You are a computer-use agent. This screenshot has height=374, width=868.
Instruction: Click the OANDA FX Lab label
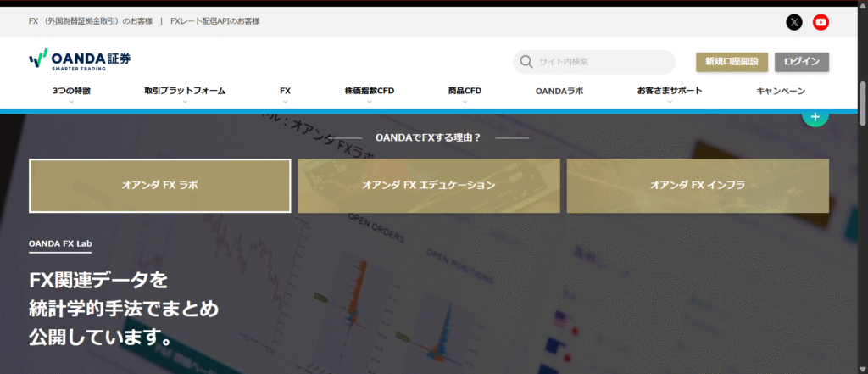point(60,243)
